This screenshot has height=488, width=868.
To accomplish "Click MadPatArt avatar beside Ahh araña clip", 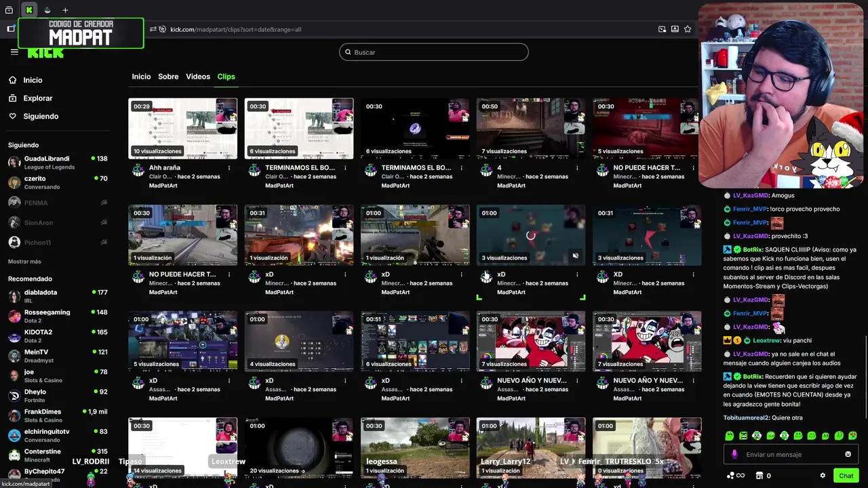I will point(138,170).
